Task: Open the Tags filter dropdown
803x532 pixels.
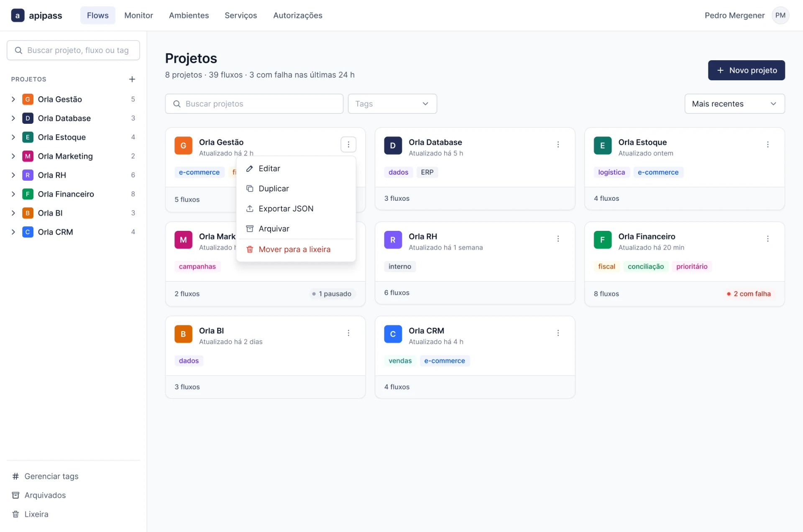Action: point(392,104)
